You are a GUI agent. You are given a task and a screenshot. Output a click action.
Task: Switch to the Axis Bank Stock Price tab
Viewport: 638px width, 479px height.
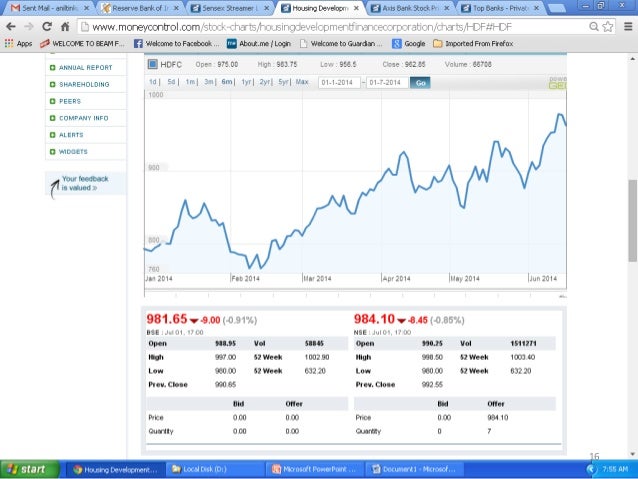coord(411,8)
